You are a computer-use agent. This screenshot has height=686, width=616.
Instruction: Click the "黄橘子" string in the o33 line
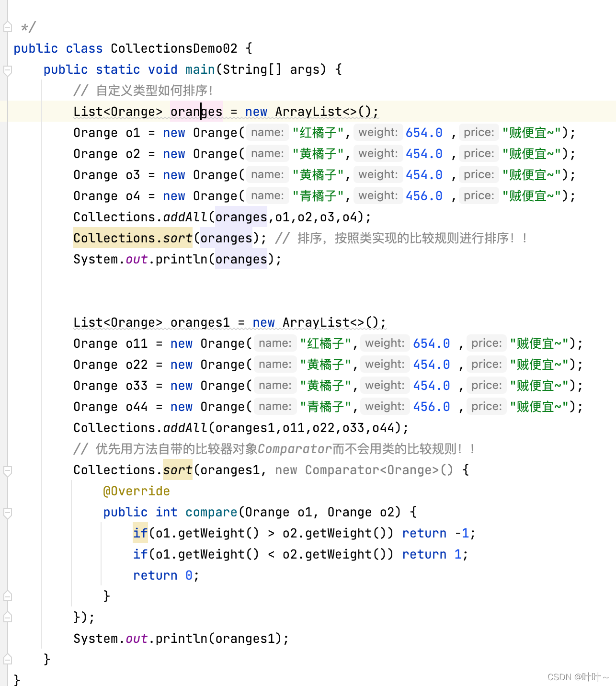point(326,386)
